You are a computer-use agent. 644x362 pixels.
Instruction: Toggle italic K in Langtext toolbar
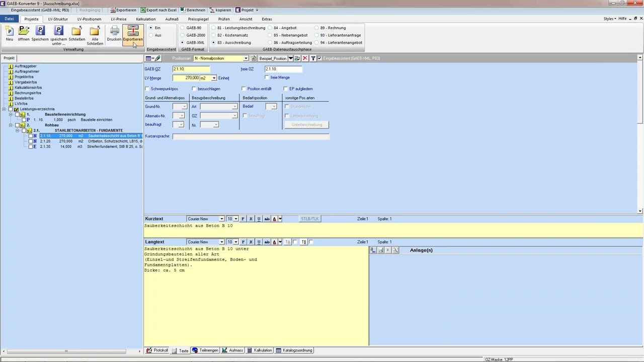tap(251, 242)
